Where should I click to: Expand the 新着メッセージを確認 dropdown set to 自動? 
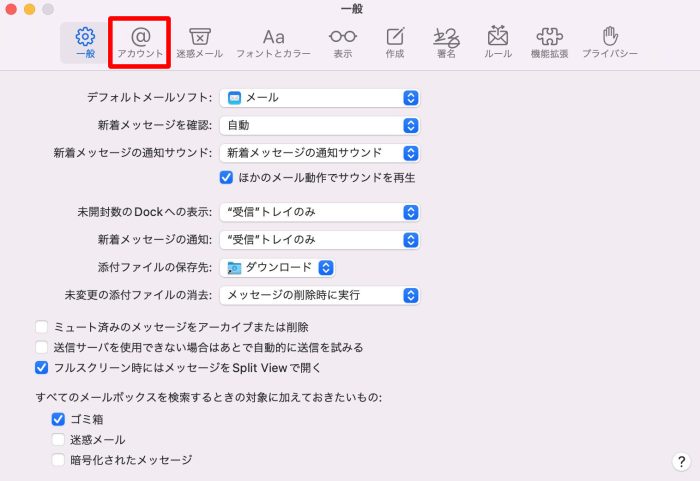[319, 126]
